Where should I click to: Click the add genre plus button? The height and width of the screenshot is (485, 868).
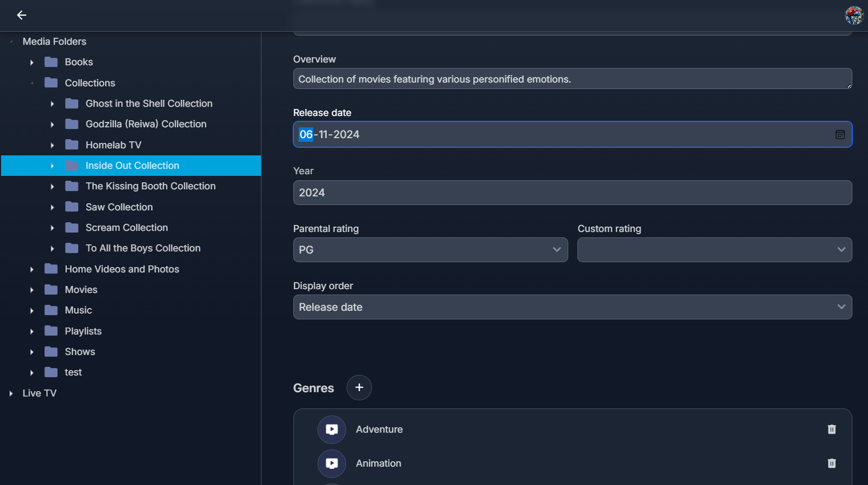[x=359, y=387]
